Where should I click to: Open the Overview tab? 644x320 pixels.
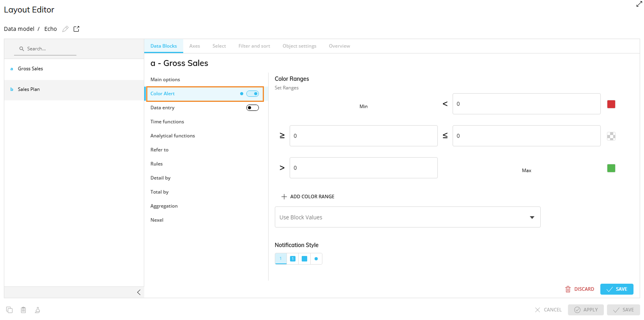tap(340, 46)
